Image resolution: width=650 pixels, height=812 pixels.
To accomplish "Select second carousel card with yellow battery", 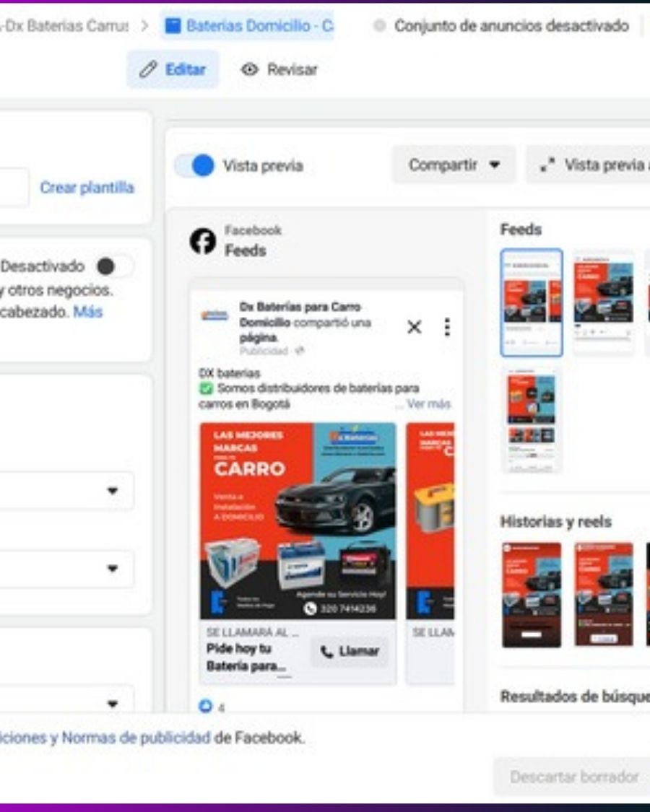I will (x=430, y=521).
